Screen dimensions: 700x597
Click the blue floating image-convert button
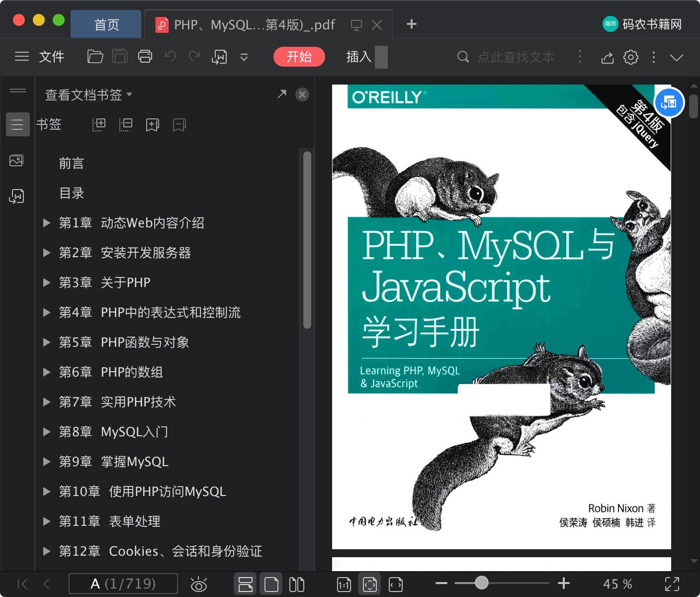pos(669,102)
